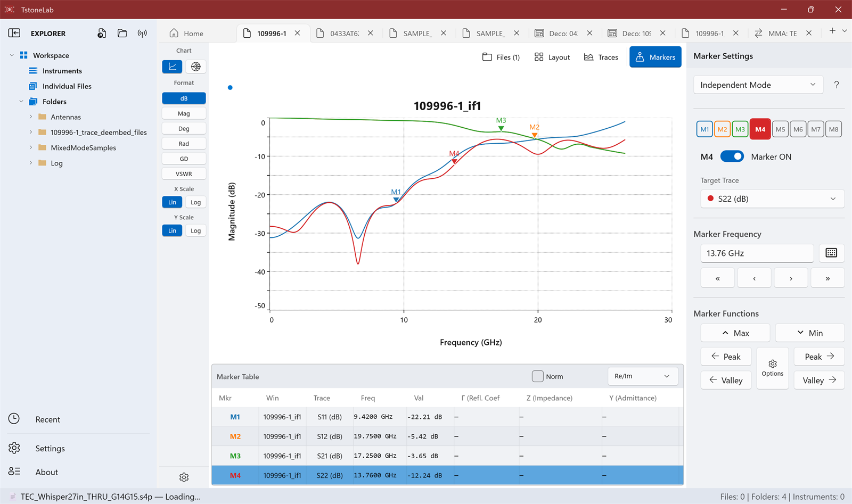Click the Min marker function

[810, 333]
